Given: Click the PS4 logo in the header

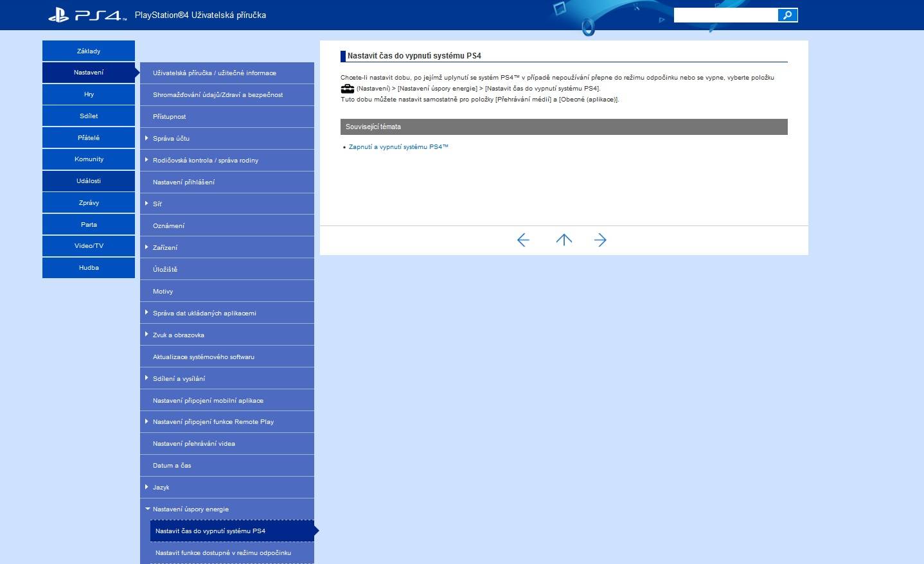Looking at the screenshot, I should coord(87,15).
